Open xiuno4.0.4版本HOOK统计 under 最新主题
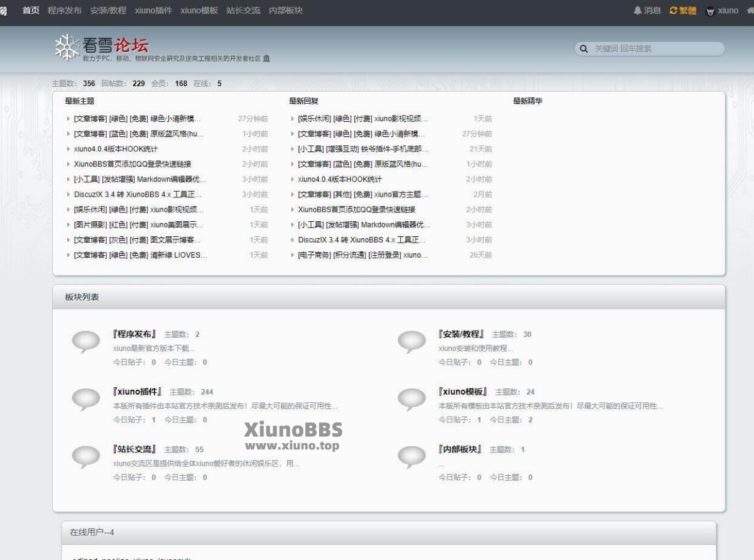 (116, 149)
